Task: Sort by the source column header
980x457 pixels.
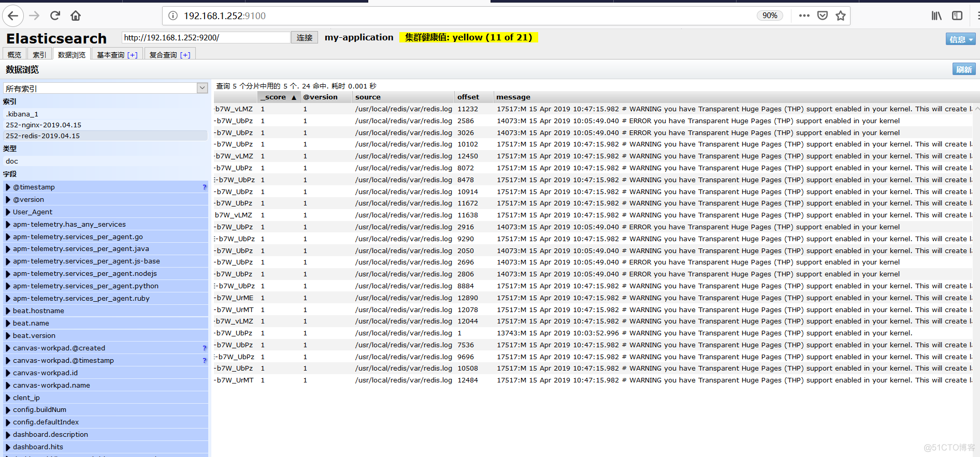Action: point(403,97)
